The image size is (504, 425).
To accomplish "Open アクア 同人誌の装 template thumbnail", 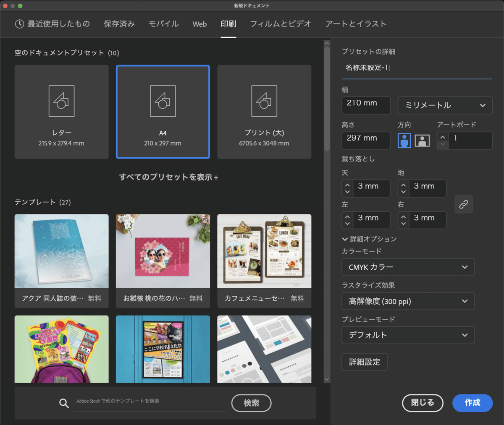I will tap(61, 251).
